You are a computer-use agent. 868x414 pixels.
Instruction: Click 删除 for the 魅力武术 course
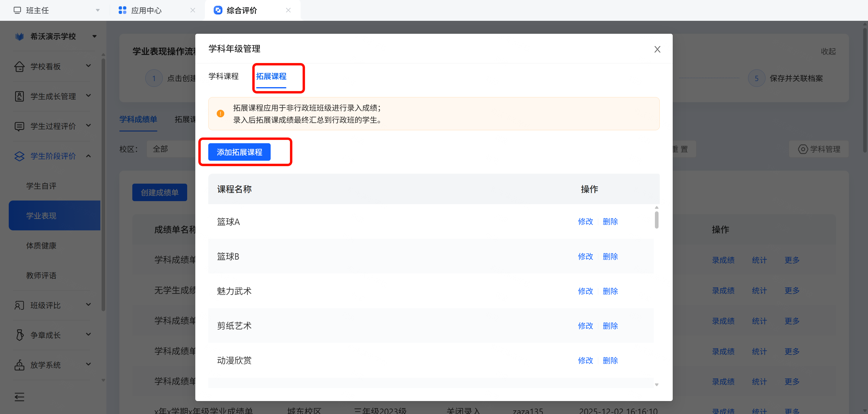point(610,291)
